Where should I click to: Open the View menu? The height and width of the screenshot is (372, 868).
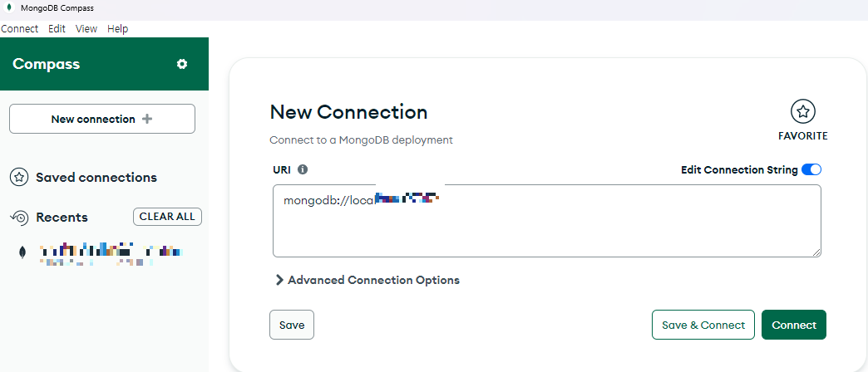(86, 28)
